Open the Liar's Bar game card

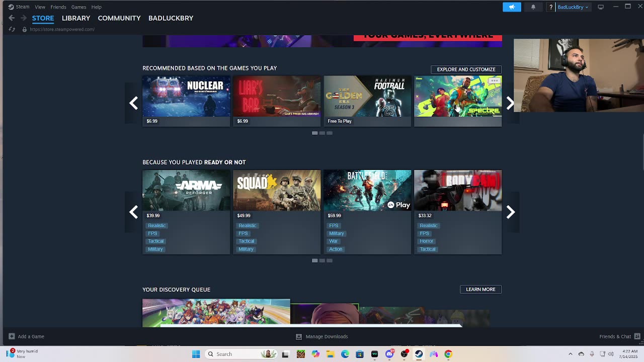[277, 101]
